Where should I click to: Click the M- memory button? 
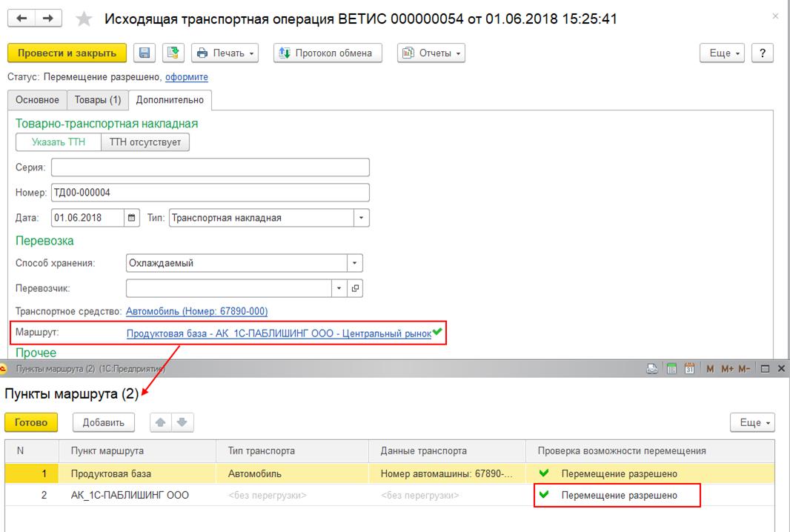744,369
